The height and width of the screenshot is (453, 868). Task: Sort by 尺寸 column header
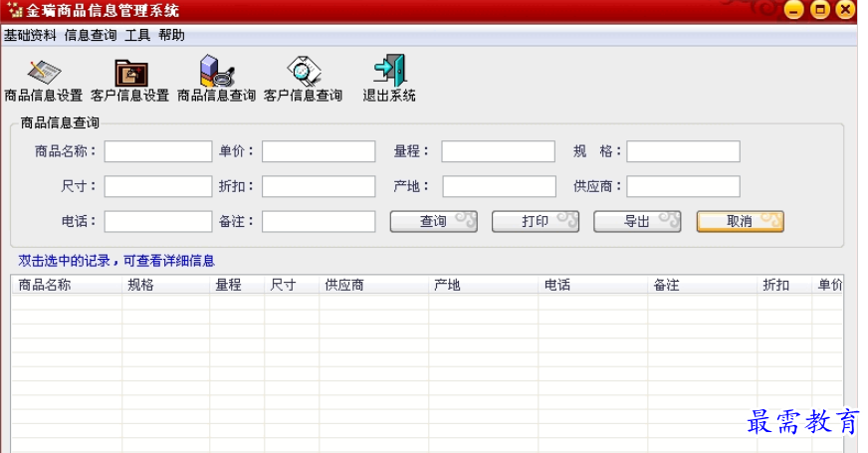pos(292,285)
